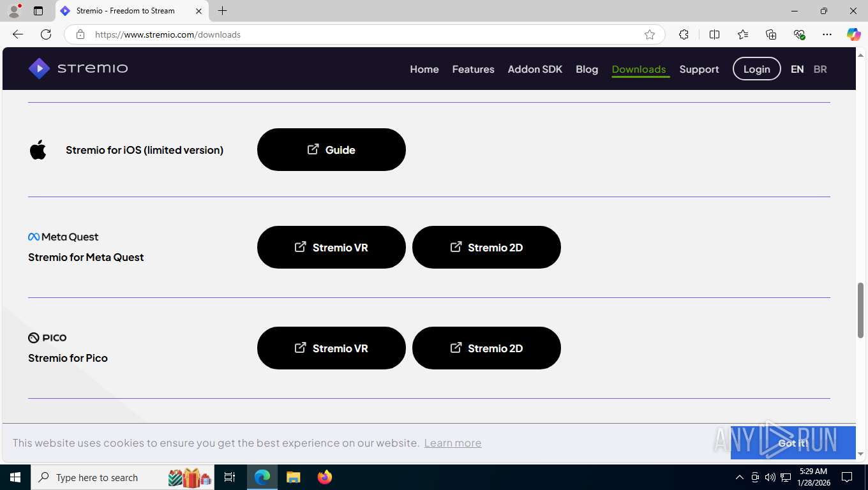Open the volume control icon
The width and height of the screenshot is (868, 490).
pyautogui.click(x=770, y=477)
